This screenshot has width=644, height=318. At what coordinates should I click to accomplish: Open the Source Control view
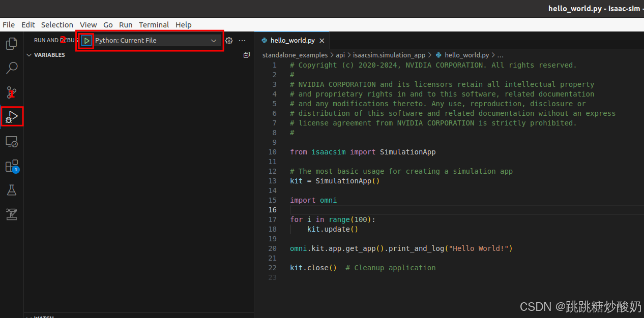point(11,92)
